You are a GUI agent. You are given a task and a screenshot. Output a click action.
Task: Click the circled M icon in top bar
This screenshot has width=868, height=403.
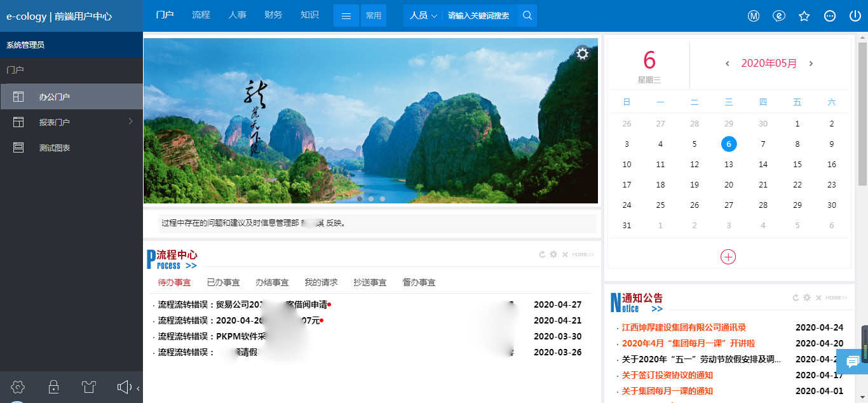[754, 16]
